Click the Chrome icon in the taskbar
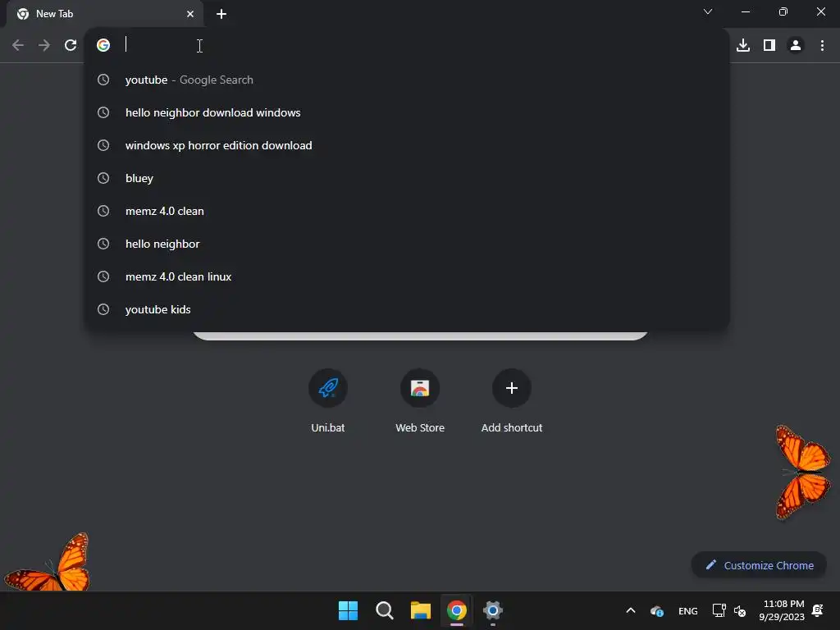Image resolution: width=840 pixels, height=630 pixels. [456, 610]
